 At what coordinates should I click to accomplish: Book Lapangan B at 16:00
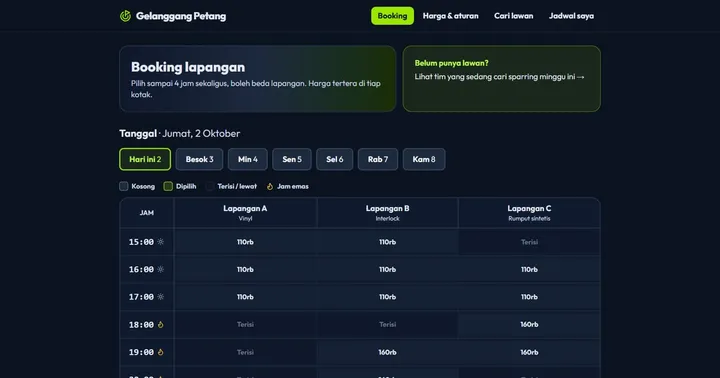point(387,269)
